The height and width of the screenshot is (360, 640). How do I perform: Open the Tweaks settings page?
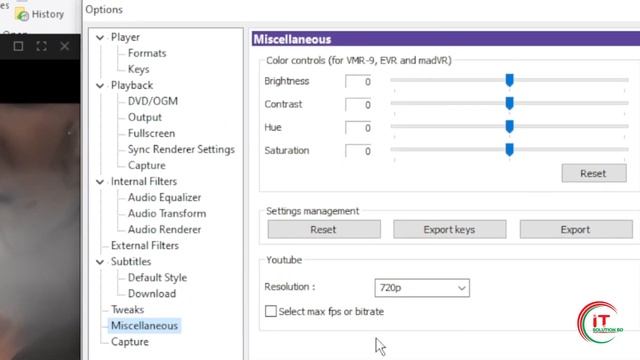127,310
